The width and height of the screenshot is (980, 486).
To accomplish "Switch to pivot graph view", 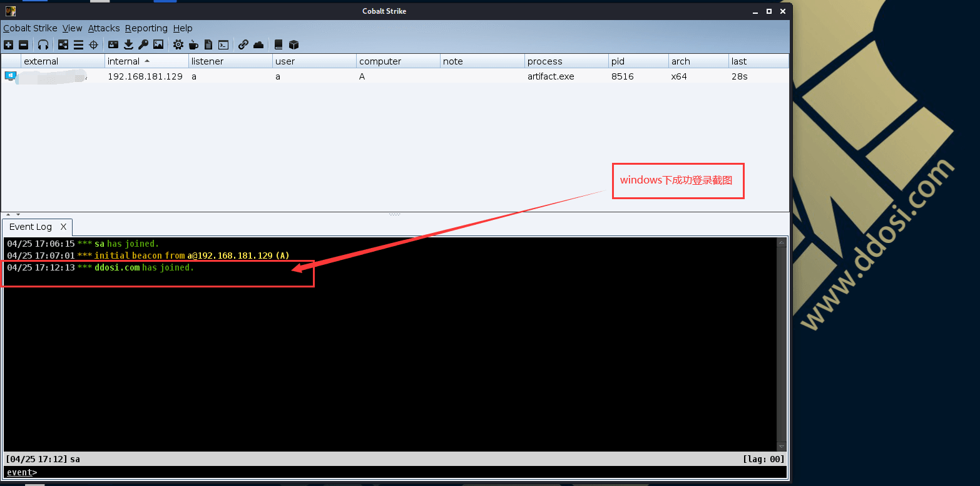I will pyautogui.click(x=63, y=44).
